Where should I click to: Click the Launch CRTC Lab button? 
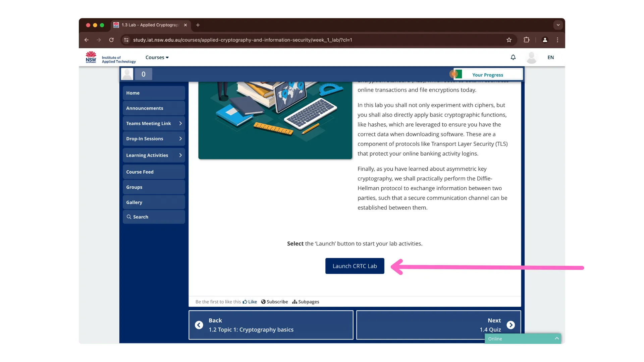(355, 266)
